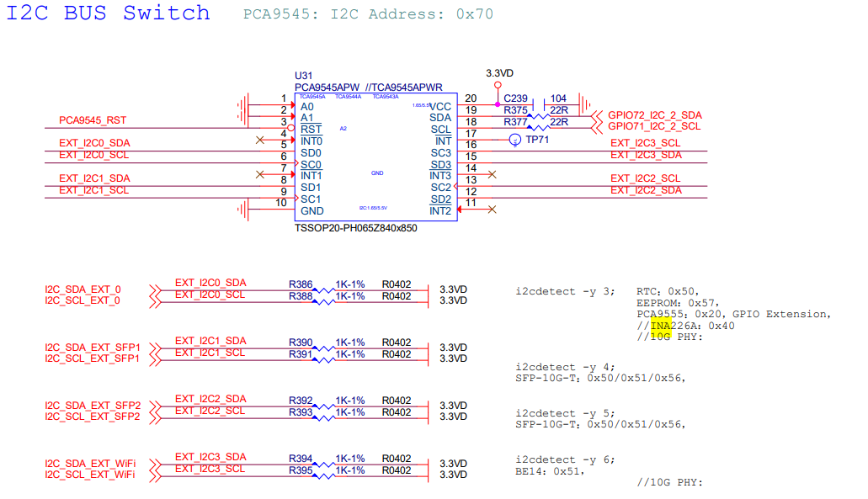Select the no-connect X at INT3 pin 14
Screen dimensions: 868x499
[492, 174]
